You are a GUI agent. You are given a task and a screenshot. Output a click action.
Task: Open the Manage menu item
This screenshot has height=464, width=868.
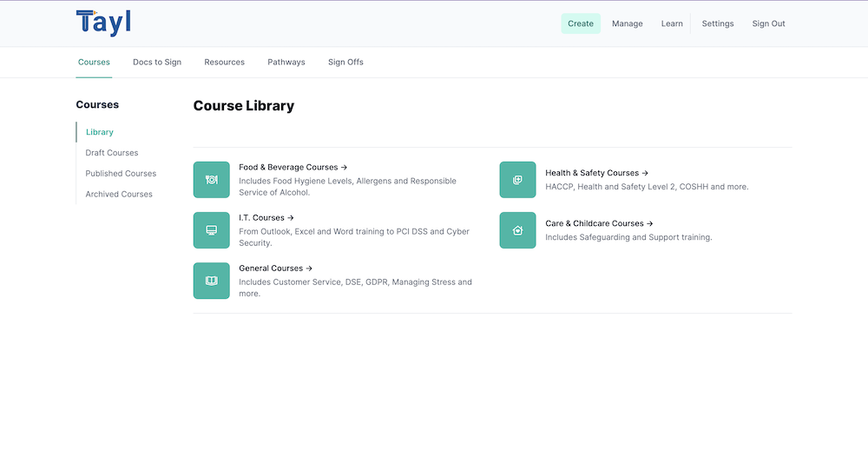[x=627, y=23]
